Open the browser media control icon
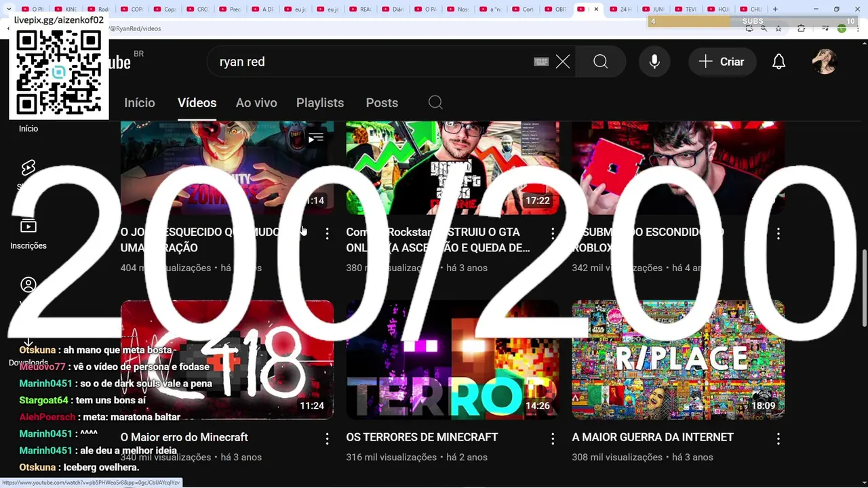The width and height of the screenshot is (868, 488). (825, 28)
